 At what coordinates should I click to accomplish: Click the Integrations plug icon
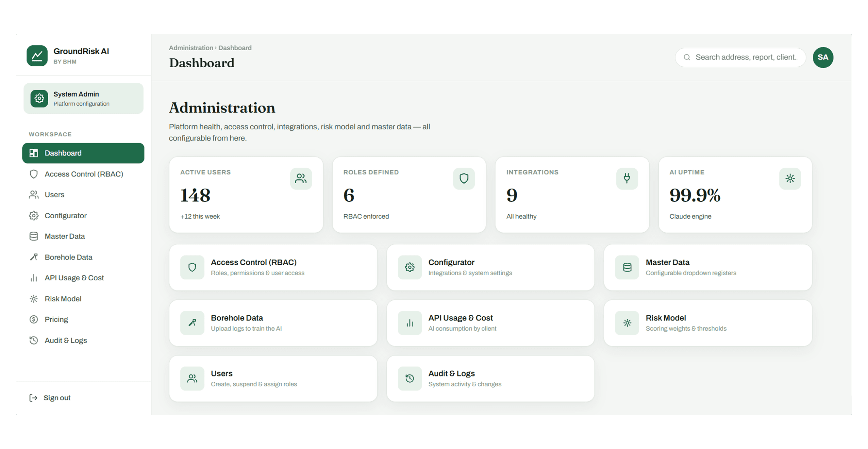[x=627, y=178]
